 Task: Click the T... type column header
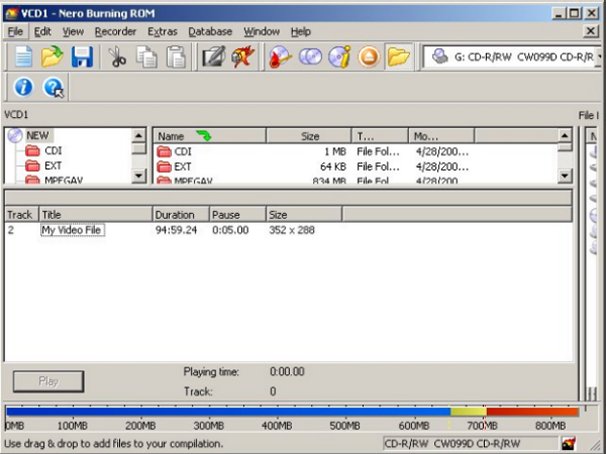tap(380, 136)
